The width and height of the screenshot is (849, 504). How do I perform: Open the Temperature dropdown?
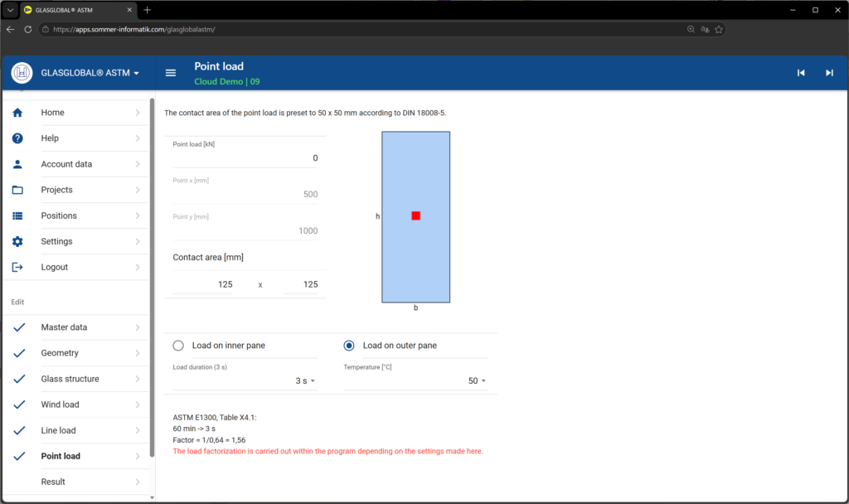pyautogui.click(x=416, y=380)
